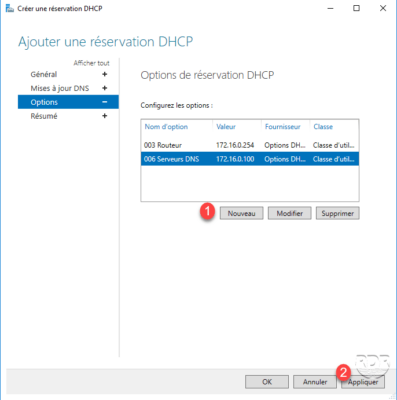
Task: Maximize the DHCP reservation window
Action: pos(356,8)
